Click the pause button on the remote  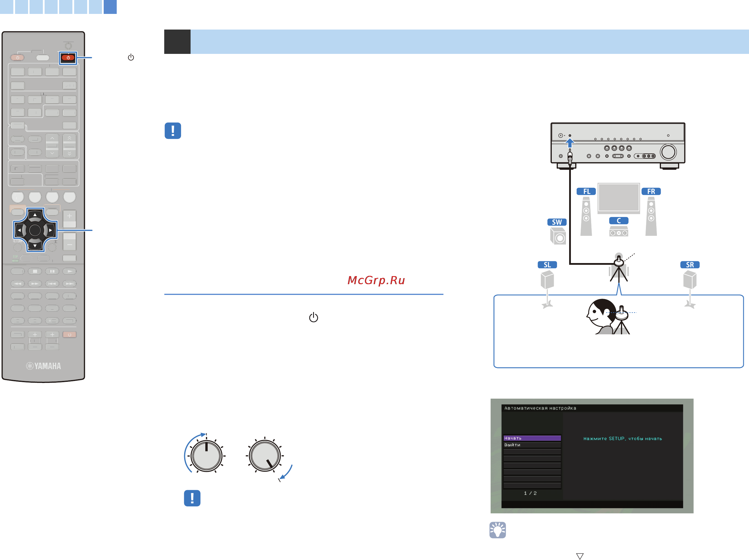click(52, 271)
